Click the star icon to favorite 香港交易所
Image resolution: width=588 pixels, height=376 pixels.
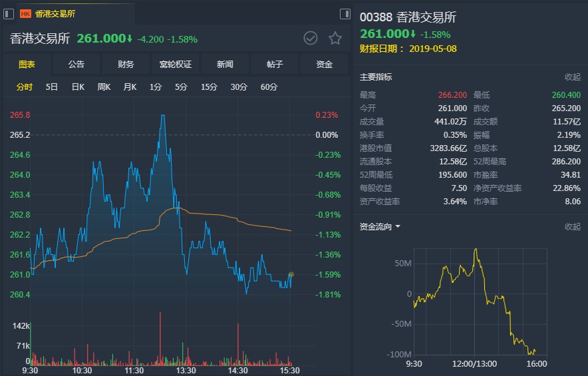coord(335,38)
